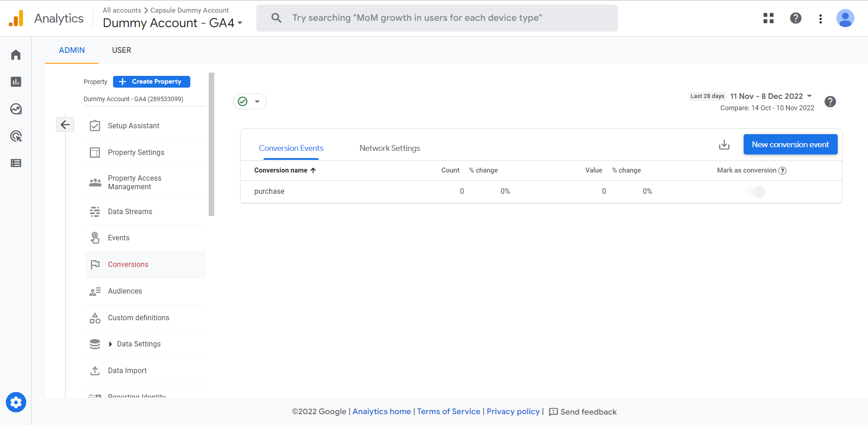Select the Network Settings tab
868x425 pixels.
390,148
